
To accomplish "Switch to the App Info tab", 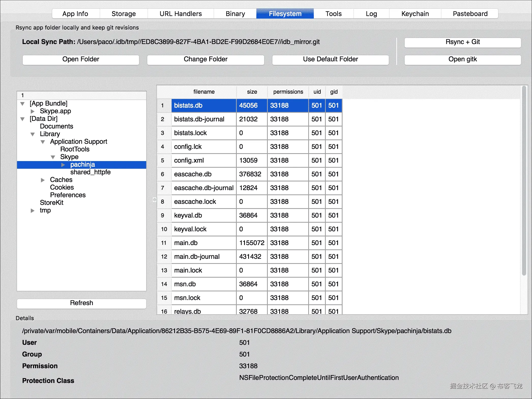I will [x=76, y=14].
